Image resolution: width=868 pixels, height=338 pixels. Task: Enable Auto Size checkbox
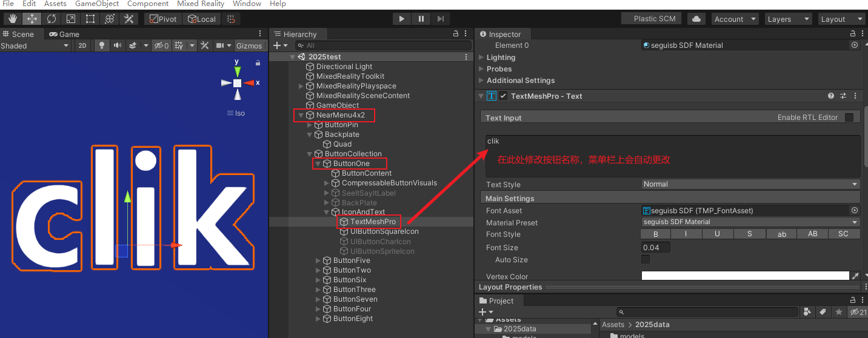tap(646, 259)
